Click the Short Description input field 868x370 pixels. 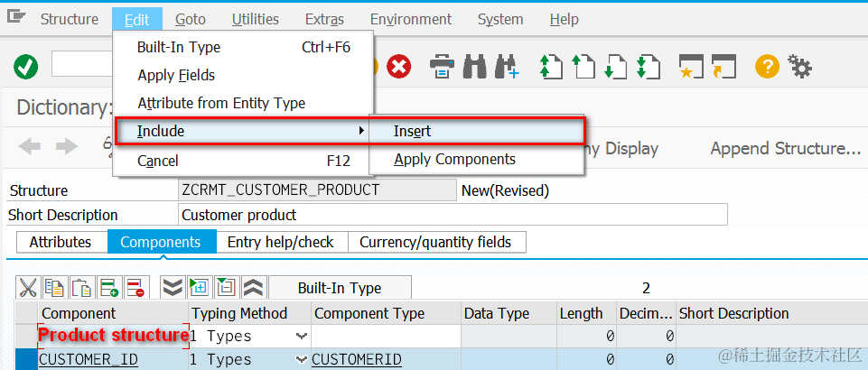point(453,215)
